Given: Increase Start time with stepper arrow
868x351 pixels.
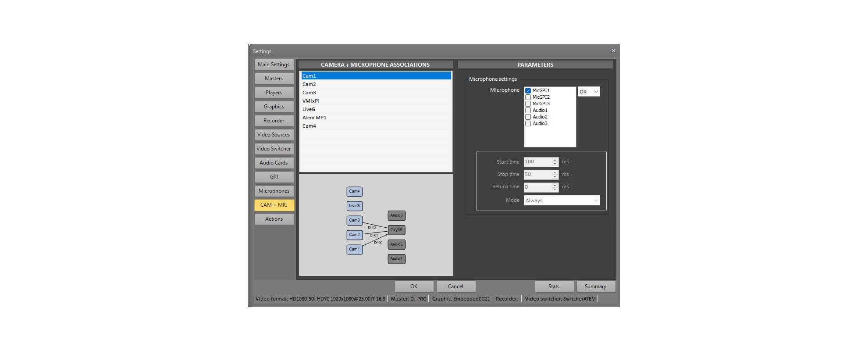Looking at the screenshot, I should pos(555,160).
